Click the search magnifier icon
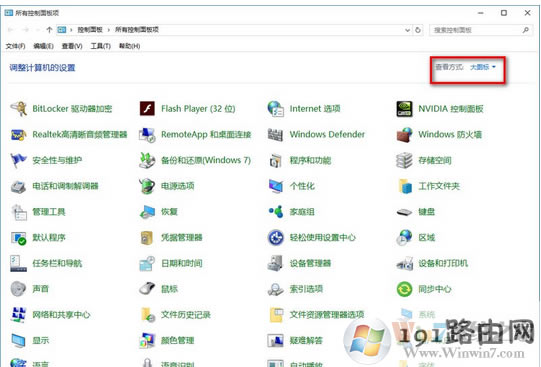541x367 pixels. click(525, 30)
